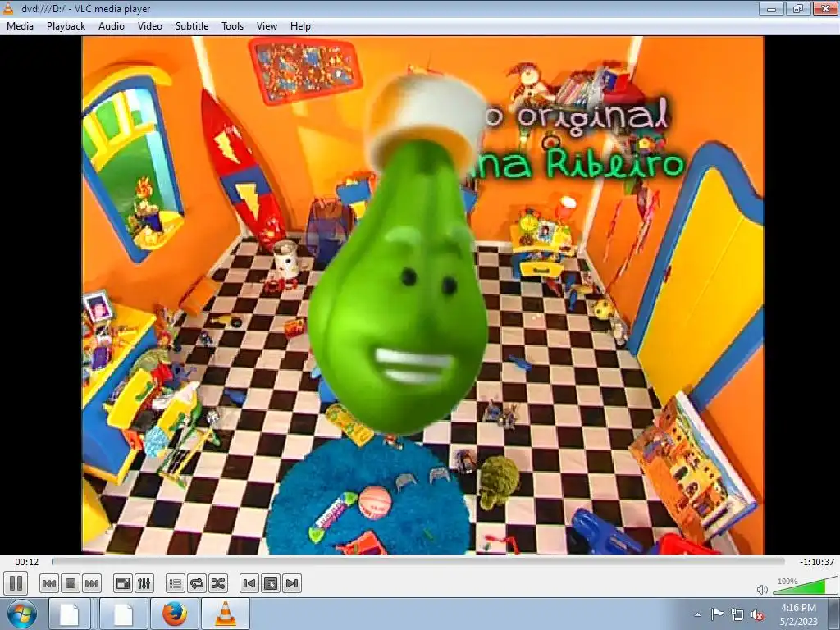Viewport: 840px width, 630px height.
Task: Click the VLC taskbar button
Action: [226, 614]
